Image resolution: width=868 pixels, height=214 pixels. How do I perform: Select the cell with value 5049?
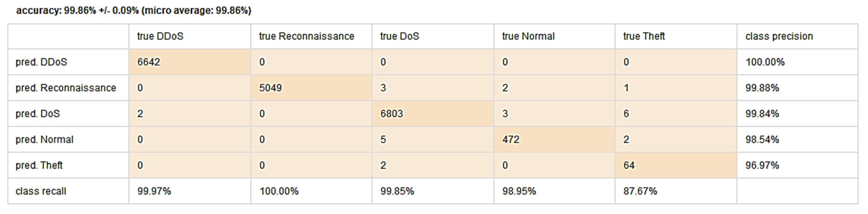(270, 88)
